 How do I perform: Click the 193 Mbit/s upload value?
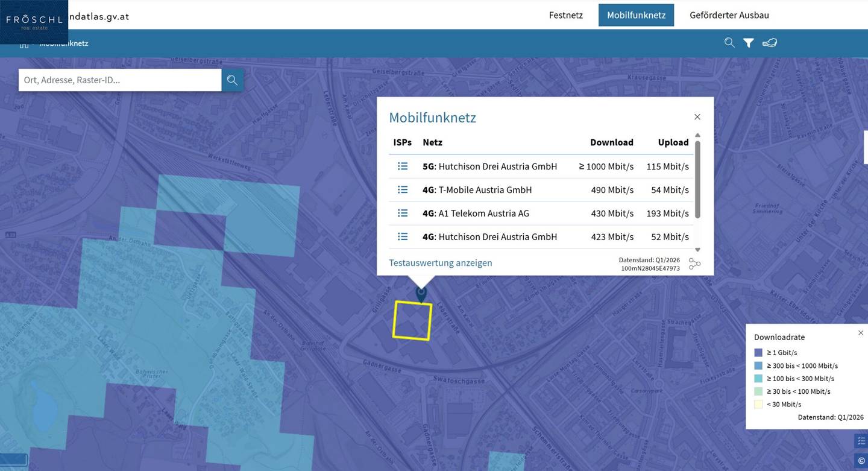667,213
